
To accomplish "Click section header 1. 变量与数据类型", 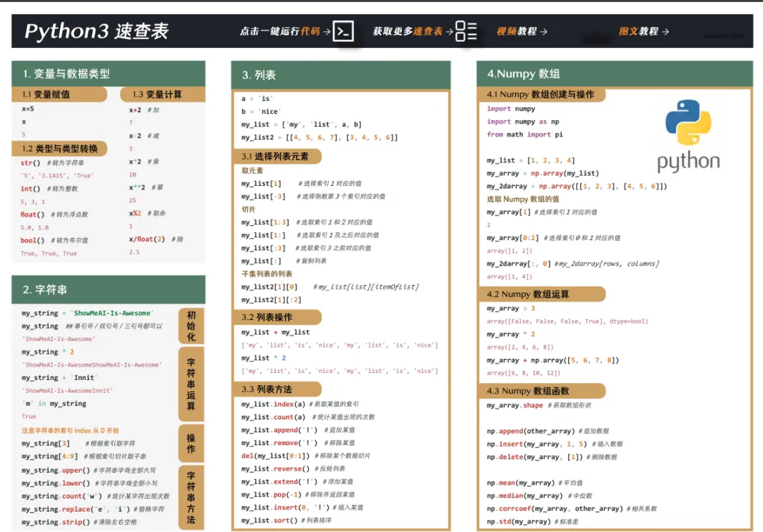I will point(108,74).
